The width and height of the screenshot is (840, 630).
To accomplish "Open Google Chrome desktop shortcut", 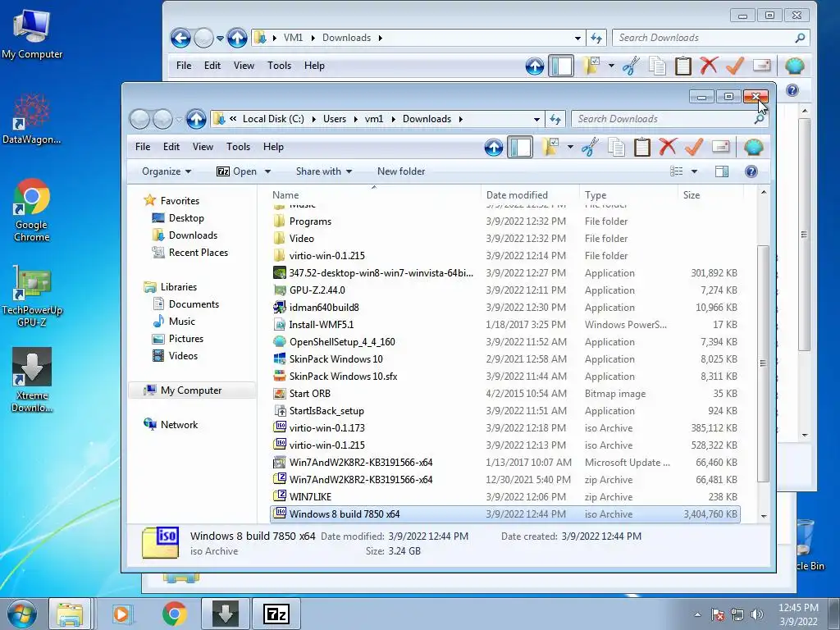I will pyautogui.click(x=32, y=211).
